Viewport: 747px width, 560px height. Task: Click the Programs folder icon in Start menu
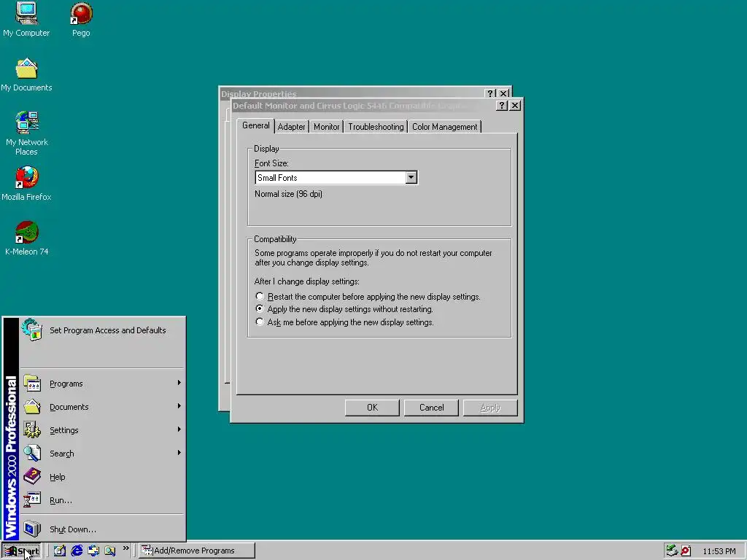32,384
